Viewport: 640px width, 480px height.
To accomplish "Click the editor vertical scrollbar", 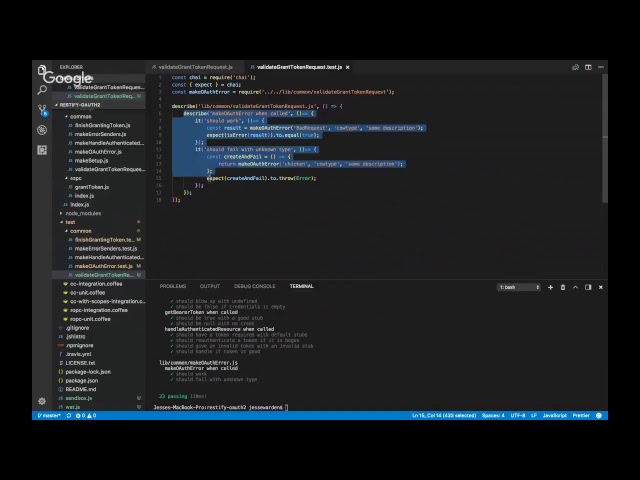I will click(x=605, y=139).
